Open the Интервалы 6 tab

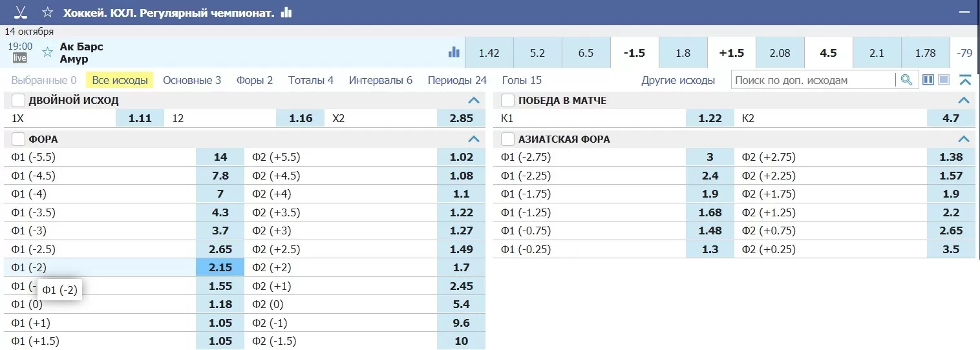pyautogui.click(x=381, y=80)
